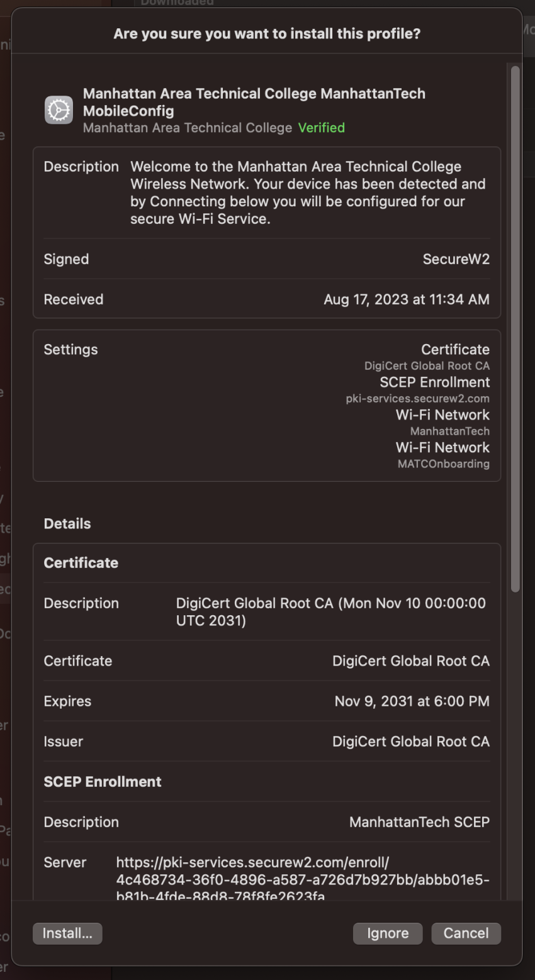
Task: Click the Certificate section header
Action: (x=81, y=563)
